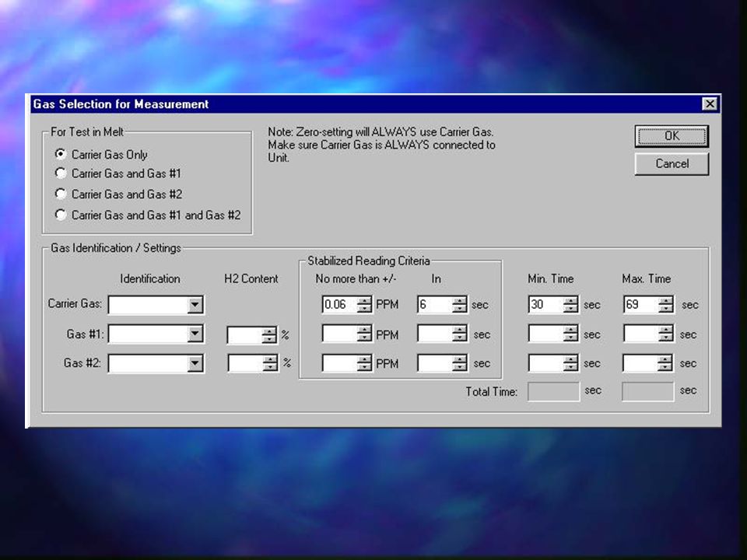Click the 'Min. Time' column header
Screen dimensions: 747x560
click(551, 278)
